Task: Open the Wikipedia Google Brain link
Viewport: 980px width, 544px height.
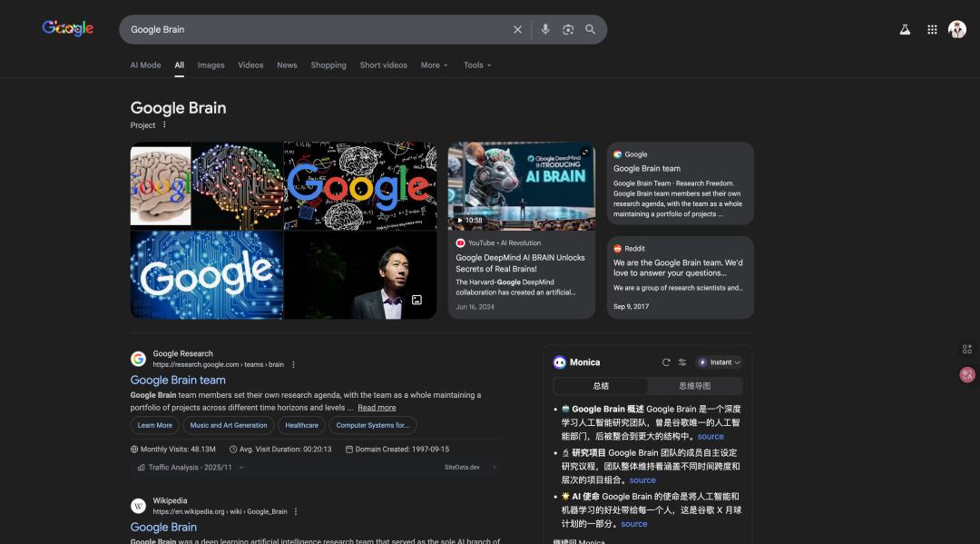Action: (163, 527)
